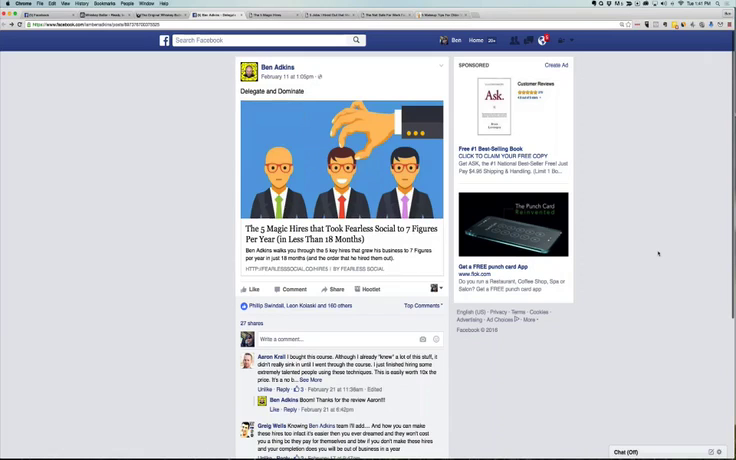736x460 pixels.
Task: Click the Search Facebook field
Action: (x=261, y=40)
